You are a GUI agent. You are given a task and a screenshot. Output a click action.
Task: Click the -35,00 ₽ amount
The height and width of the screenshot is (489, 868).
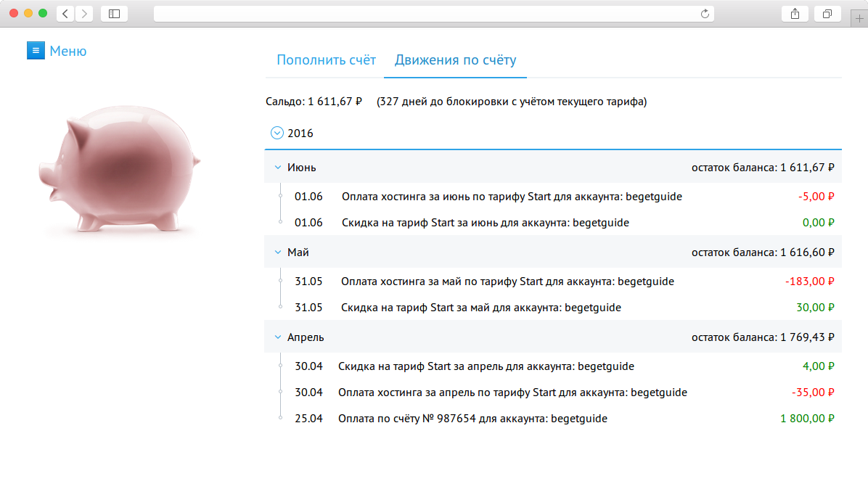[813, 393]
